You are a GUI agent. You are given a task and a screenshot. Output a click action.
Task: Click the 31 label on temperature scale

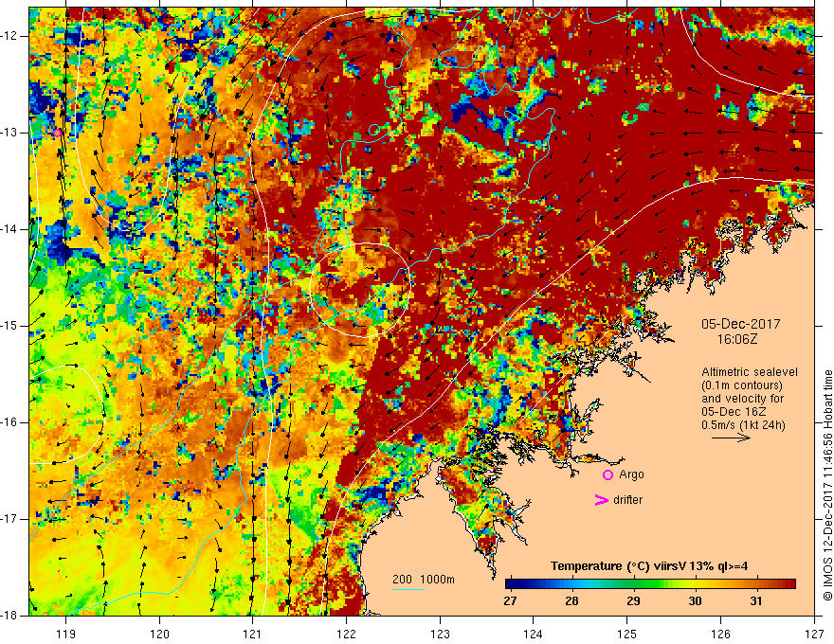tap(756, 601)
